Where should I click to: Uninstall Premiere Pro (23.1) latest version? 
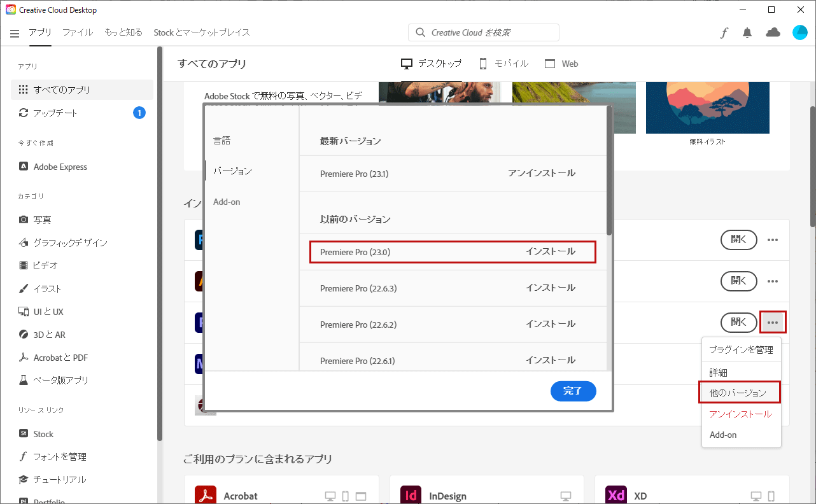point(541,173)
